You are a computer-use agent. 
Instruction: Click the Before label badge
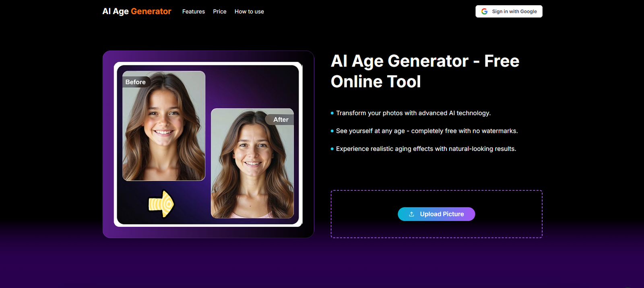coord(136,82)
